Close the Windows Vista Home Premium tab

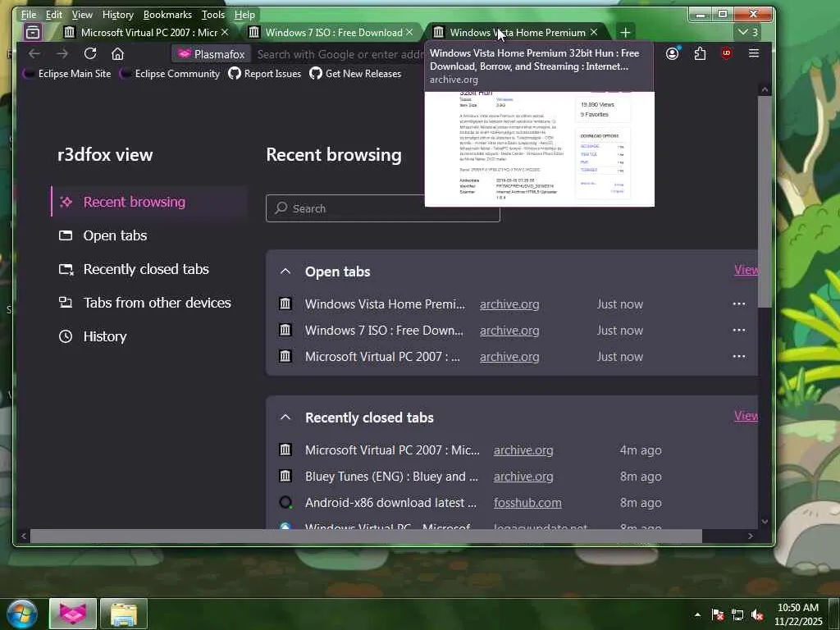pos(594,33)
